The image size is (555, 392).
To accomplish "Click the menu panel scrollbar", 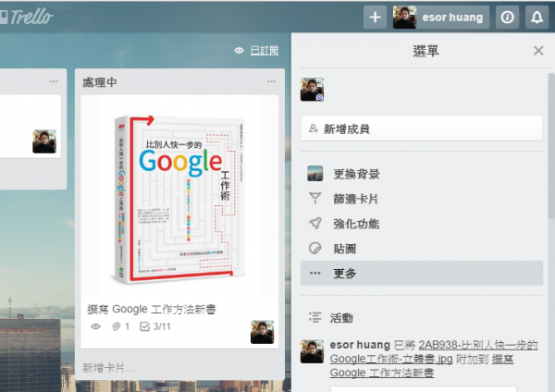I will click(x=551, y=146).
